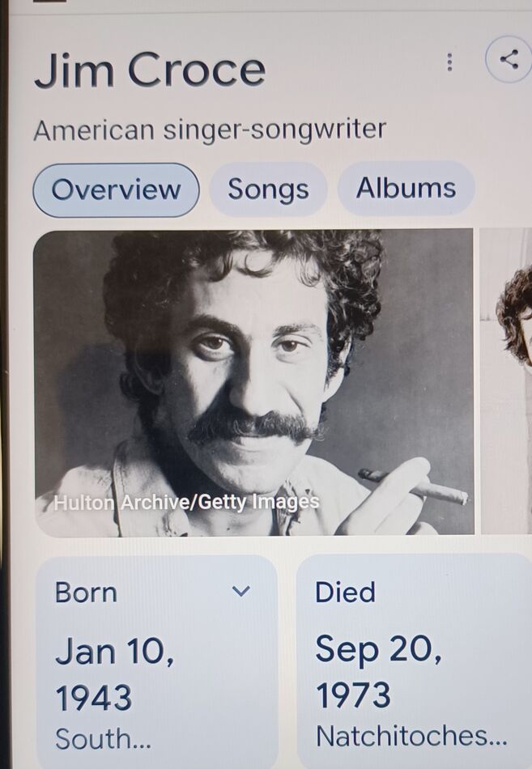This screenshot has height=769, width=532.
Task: Open the Natchitoches... death place text
Action: pyautogui.click(x=411, y=736)
